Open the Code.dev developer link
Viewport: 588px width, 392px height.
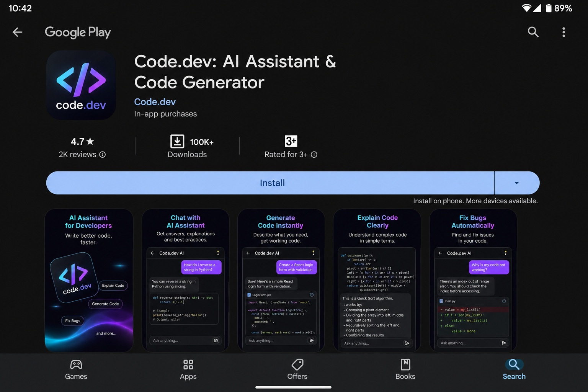(x=155, y=102)
